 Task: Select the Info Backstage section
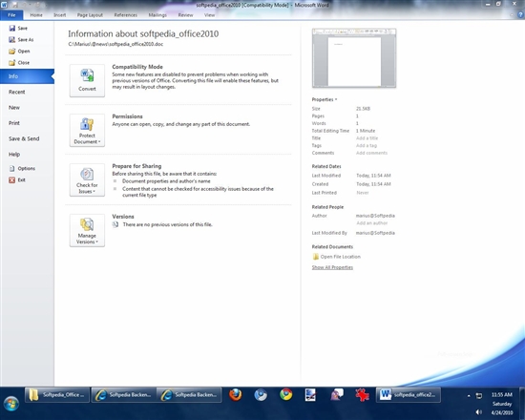[27, 76]
